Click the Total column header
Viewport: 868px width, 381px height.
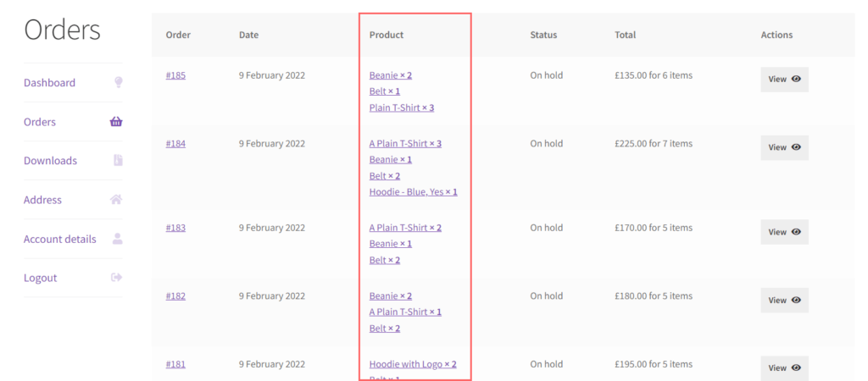point(625,35)
